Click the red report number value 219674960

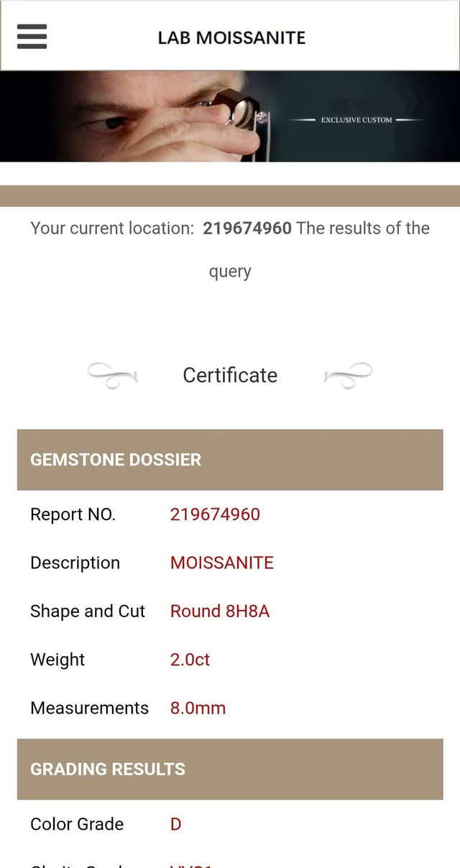pyautogui.click(x=215, y=514)
